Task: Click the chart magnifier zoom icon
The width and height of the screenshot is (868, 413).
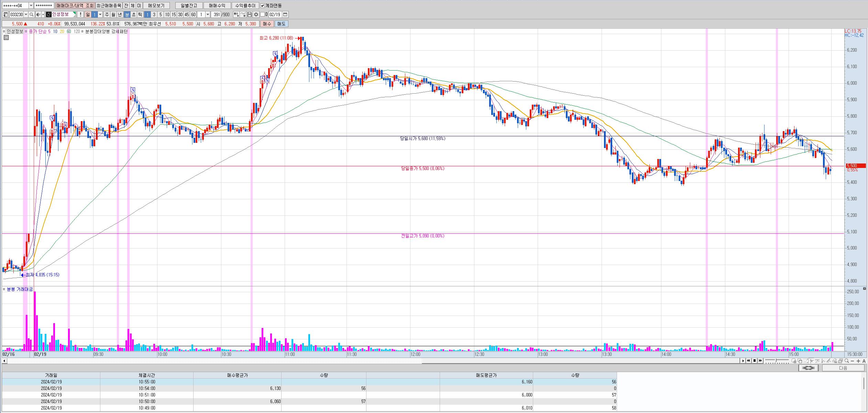Action: point(847,361)
